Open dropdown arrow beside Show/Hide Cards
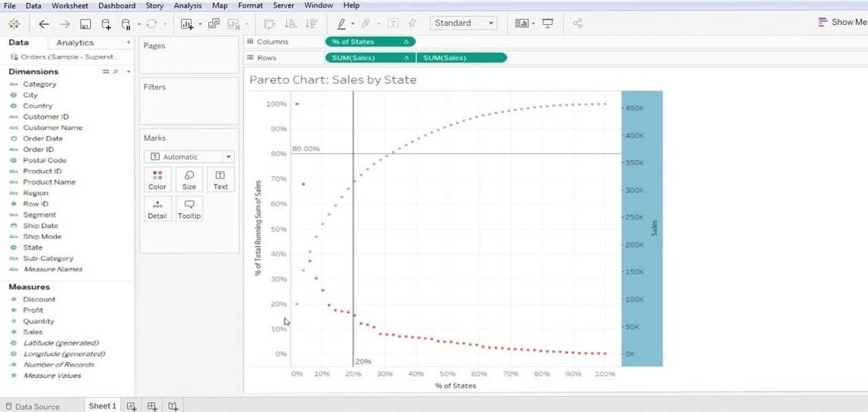This screenshot has height=412, width=868. pyautogui.click(x=533, y=23)
